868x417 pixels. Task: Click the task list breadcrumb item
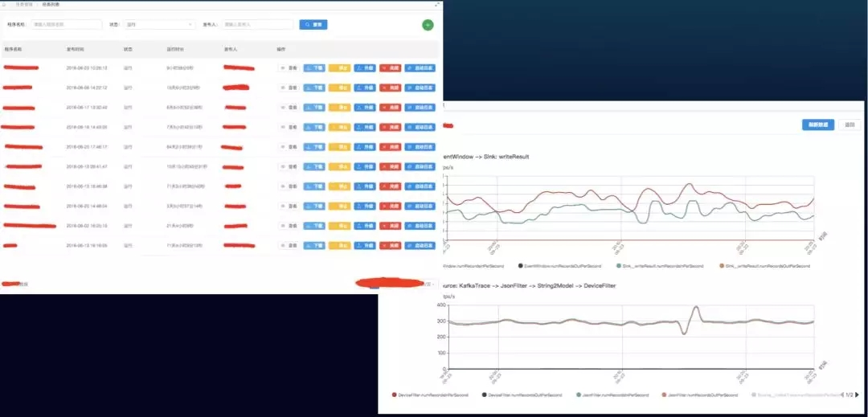coord(51,5)
